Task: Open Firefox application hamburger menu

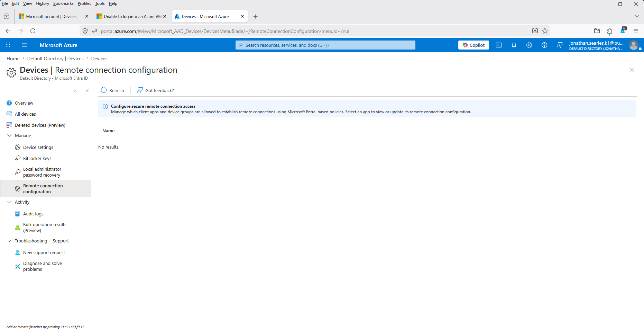Action: (x=636, y=31)
